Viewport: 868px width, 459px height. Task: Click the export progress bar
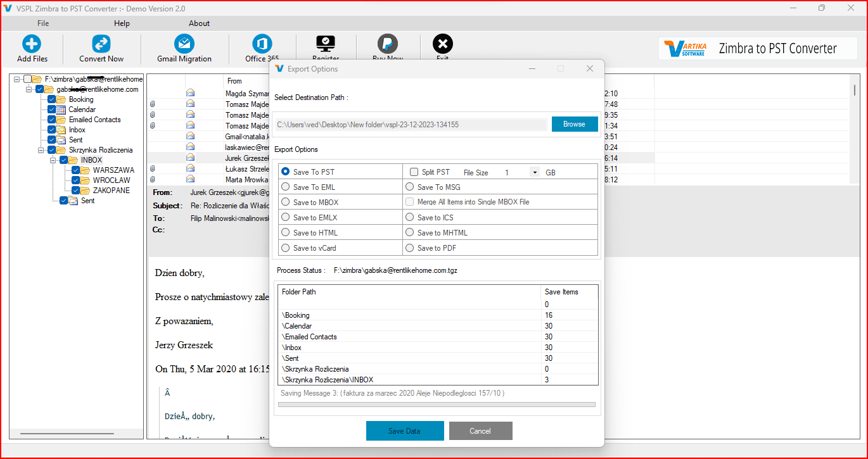point(437,404)
